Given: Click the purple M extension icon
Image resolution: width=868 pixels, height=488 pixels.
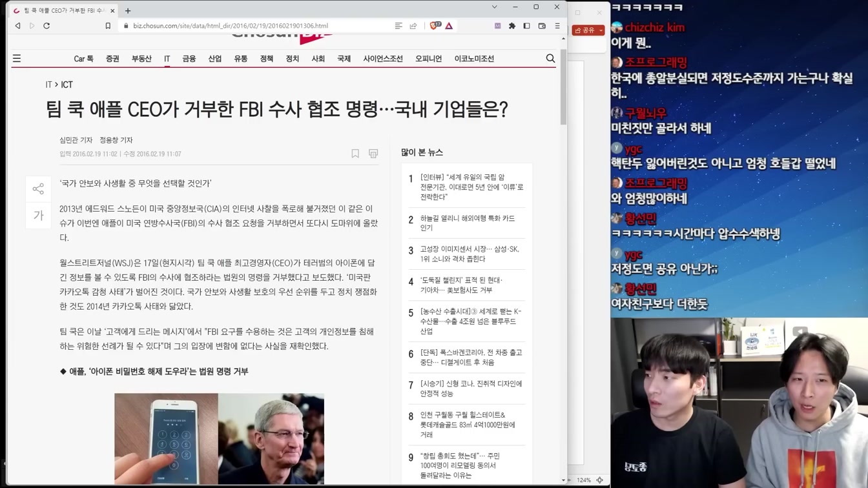Looking at the screenshot, I should point(497,26).
